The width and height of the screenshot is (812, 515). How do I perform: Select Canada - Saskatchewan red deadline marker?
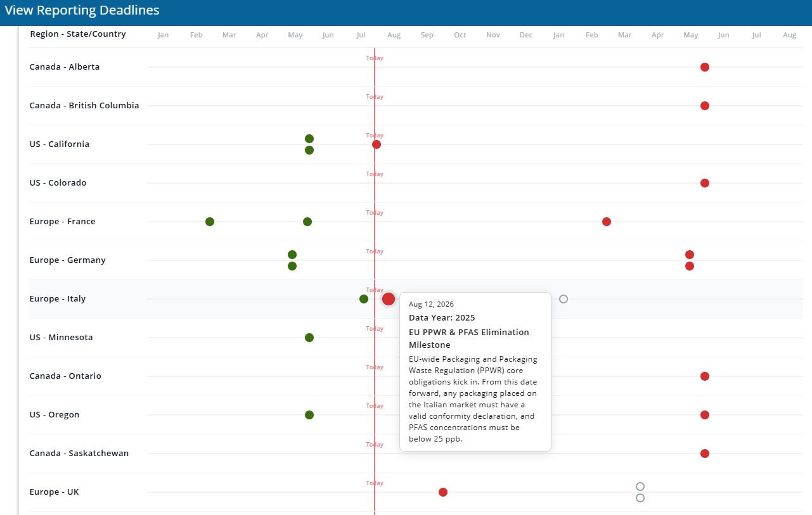pos(705,454)
